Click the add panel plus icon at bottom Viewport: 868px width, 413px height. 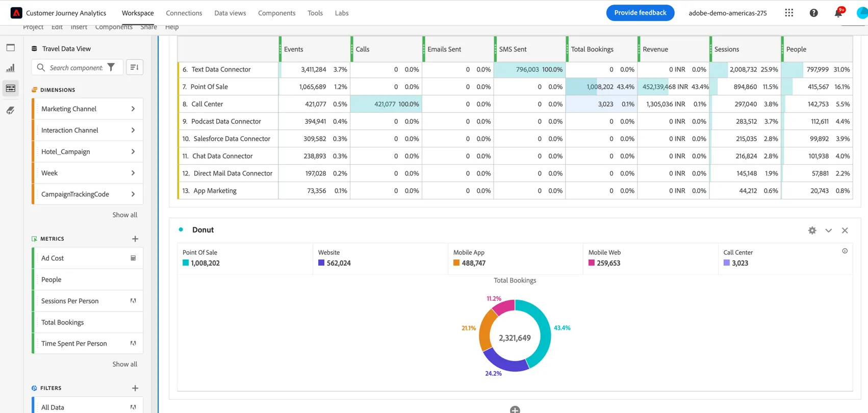(515, 409)
